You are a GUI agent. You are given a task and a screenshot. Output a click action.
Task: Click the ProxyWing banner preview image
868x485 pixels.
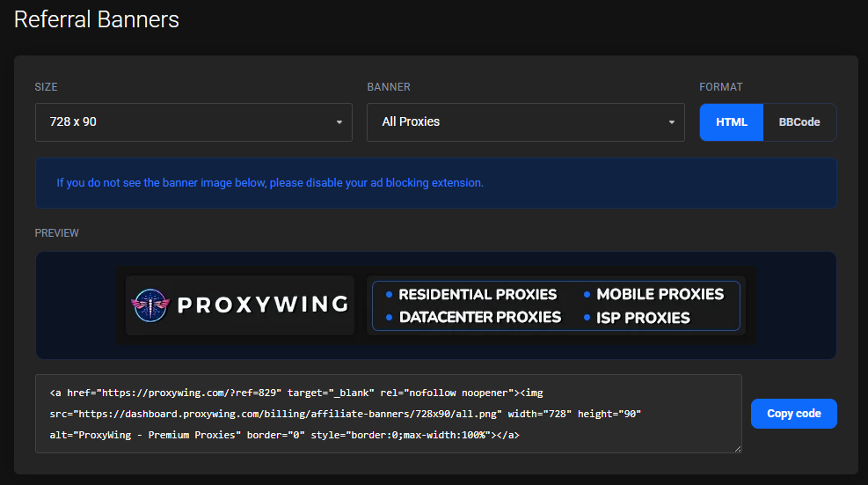pyautogui.click(x=436, y=305)
